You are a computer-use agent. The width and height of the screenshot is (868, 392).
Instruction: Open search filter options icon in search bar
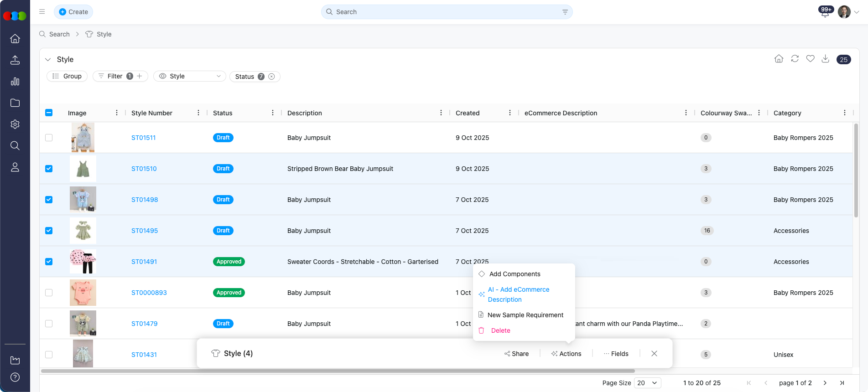point(565,12)
